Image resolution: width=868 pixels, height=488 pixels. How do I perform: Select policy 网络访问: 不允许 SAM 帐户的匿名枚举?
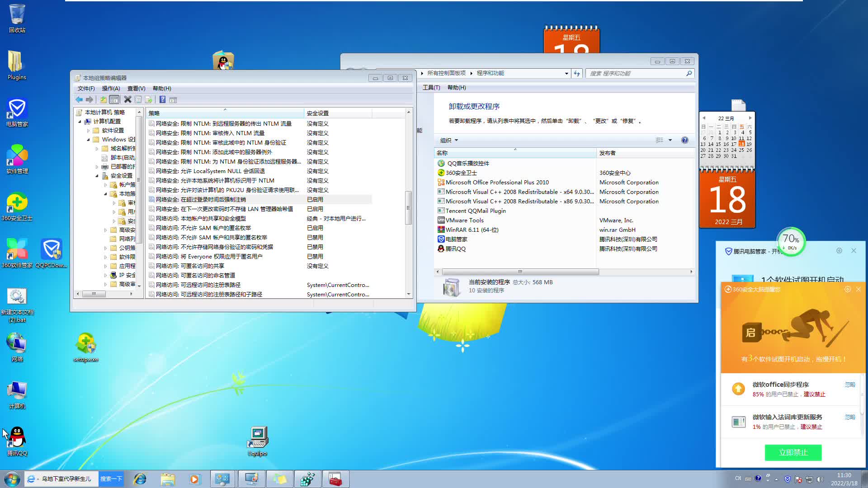click(260, 228)
